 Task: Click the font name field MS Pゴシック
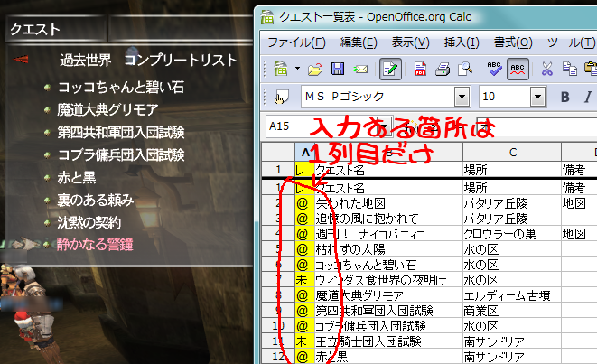pos(378,97)
